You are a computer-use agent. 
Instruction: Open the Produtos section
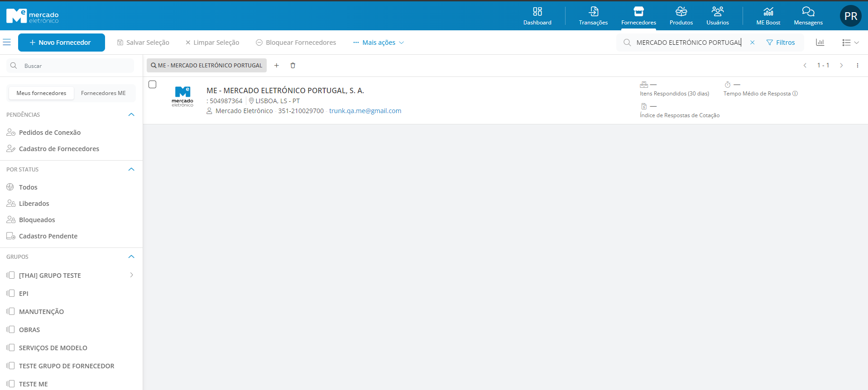pyautogui.click(x=681, y=16)
